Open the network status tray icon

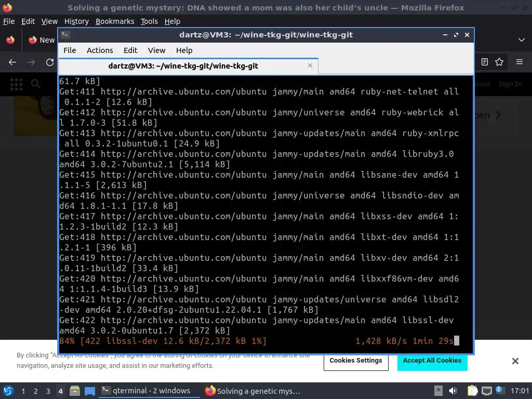tap(487, 391)
